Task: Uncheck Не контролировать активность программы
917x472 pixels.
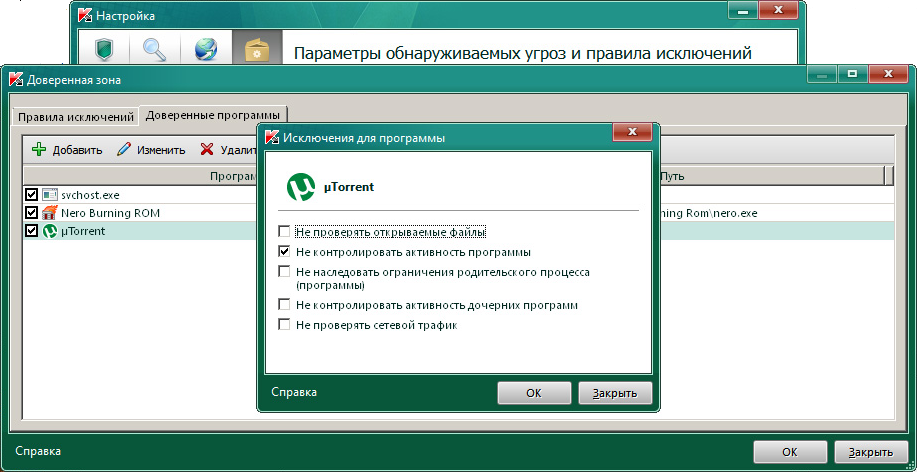Action: (285, 252)
